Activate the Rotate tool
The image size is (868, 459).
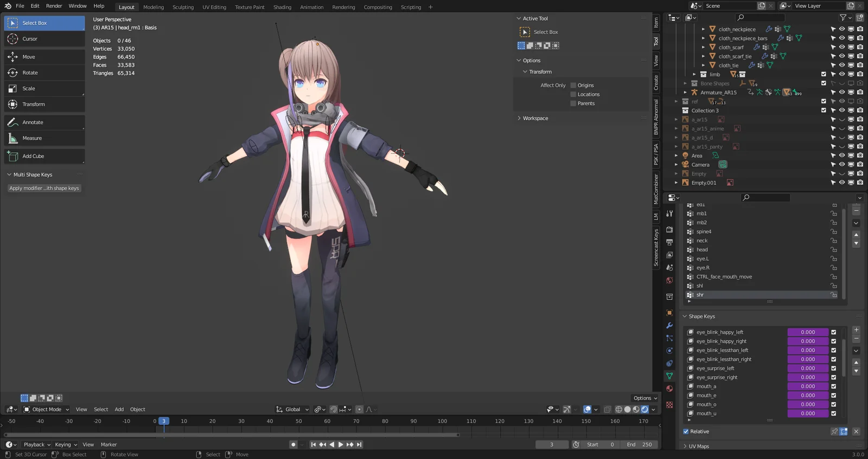44,73
